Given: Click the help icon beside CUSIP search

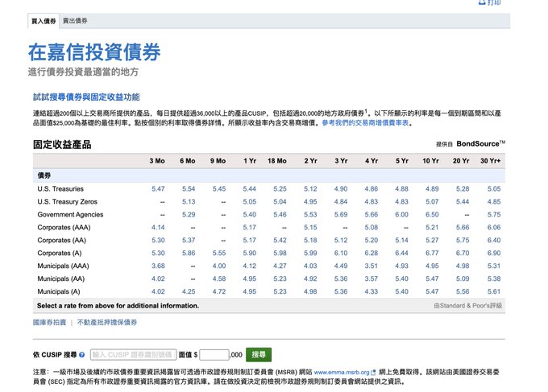Looking at the screenshot, I should 83,354.
